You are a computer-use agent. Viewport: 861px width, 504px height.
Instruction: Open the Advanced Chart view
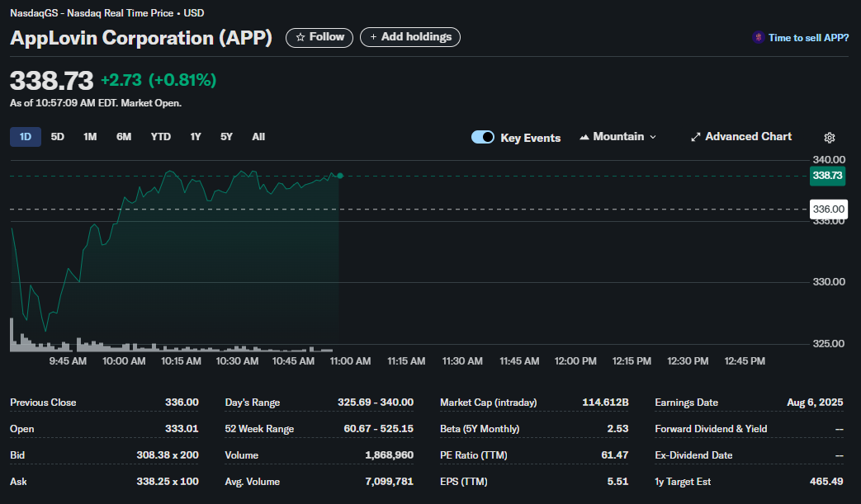(741, 137)
